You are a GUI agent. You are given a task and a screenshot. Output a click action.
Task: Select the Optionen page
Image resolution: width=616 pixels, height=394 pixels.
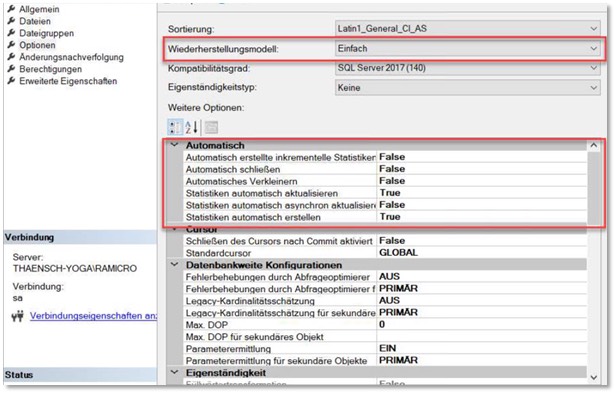pos(37,45)
